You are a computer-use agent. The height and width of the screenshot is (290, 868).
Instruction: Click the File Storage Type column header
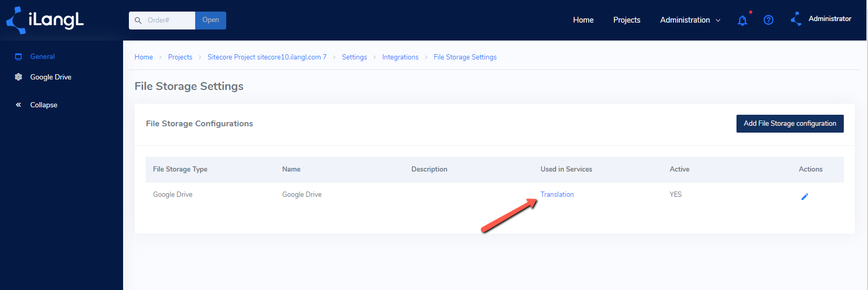[x=180, y=169]
